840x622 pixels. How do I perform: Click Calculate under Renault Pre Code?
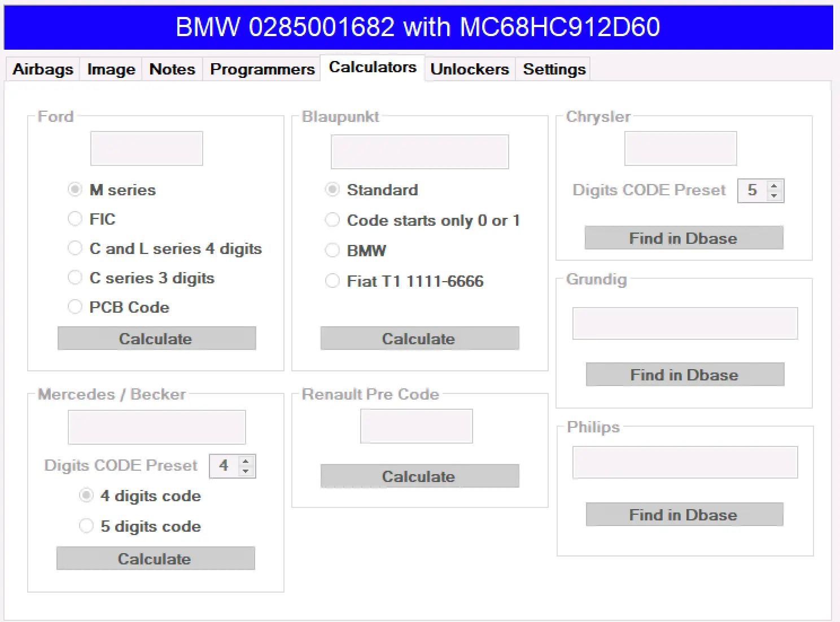pyautogui.click(x=419, y=476)
